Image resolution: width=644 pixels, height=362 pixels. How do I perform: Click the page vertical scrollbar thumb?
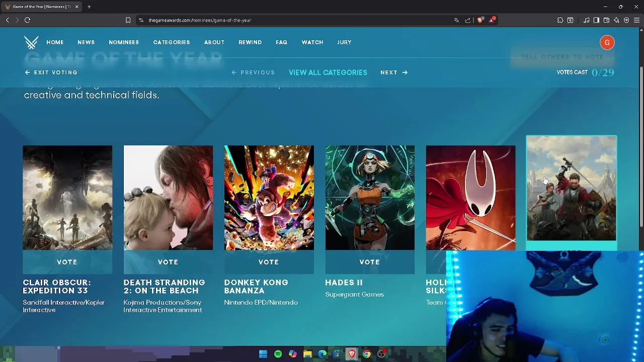[641, 146]
